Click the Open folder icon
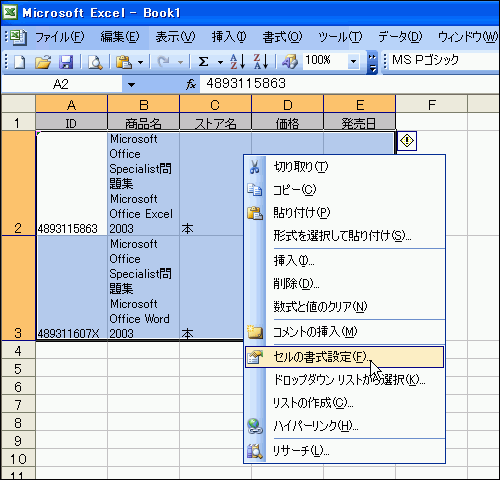 (43, 62)
